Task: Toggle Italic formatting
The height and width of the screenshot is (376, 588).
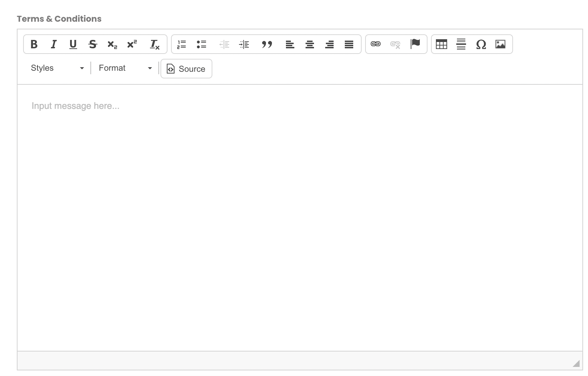Action: click(54, 44)
